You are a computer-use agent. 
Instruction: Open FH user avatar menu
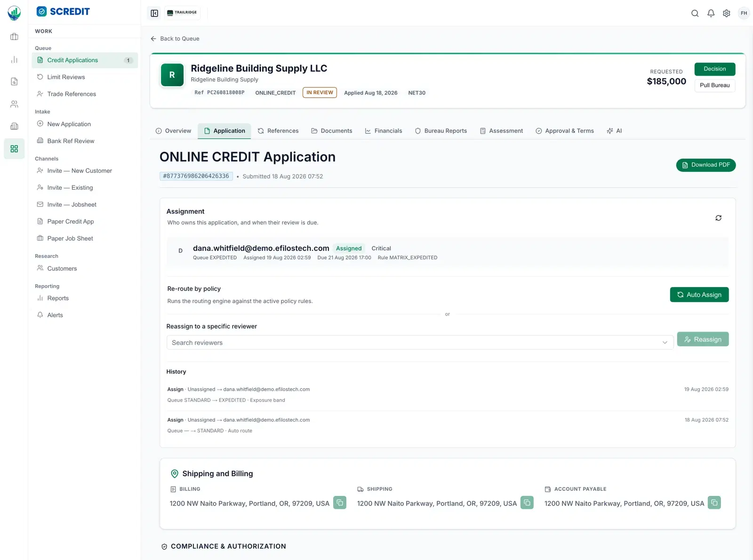pyautogui.click(x=744, y=13)
